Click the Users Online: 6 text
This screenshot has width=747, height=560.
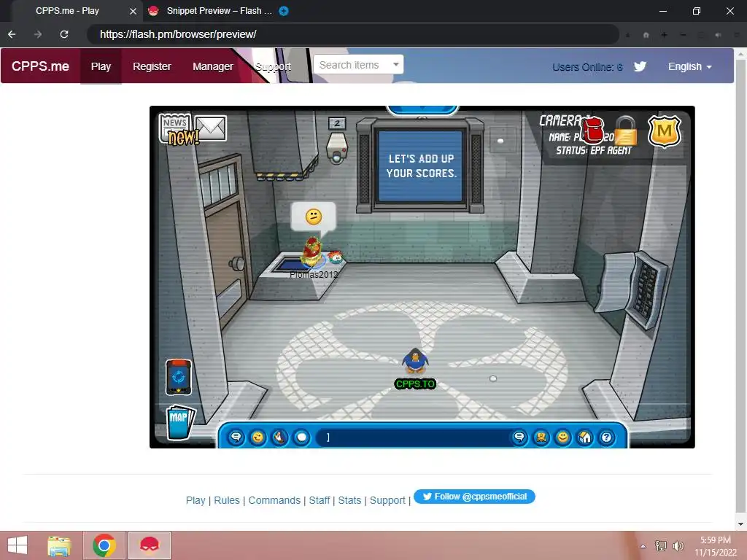(587, 67)
